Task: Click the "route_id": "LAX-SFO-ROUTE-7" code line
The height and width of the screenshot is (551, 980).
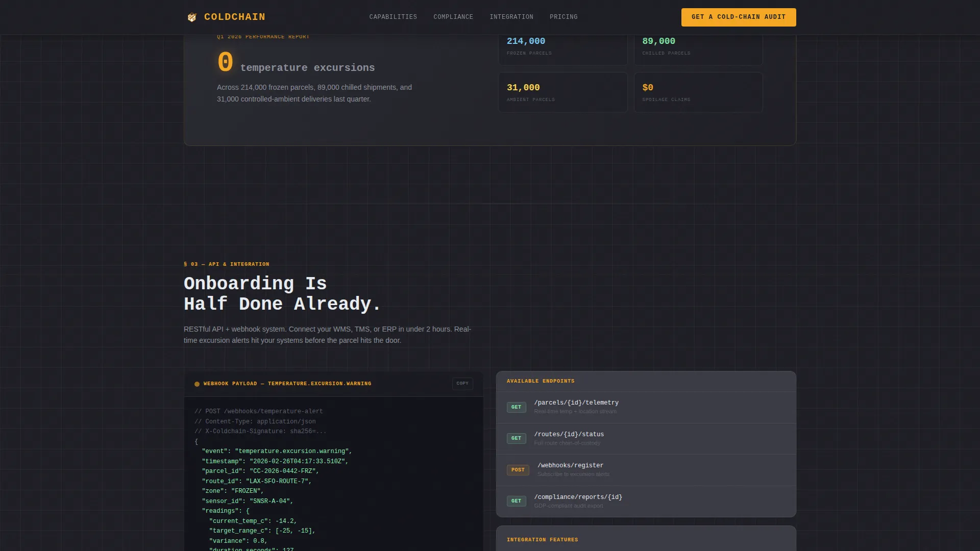Action: pyautogui.click(x=257, y=481)
